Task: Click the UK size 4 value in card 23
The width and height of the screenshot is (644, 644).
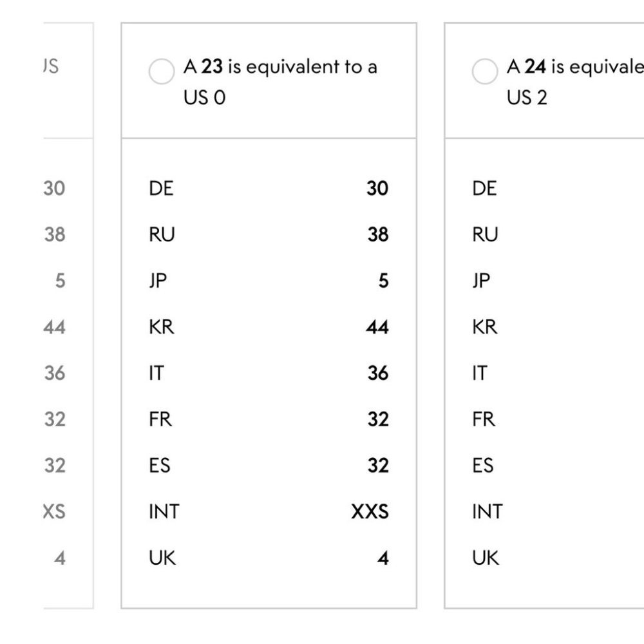Action: [383, 558]
